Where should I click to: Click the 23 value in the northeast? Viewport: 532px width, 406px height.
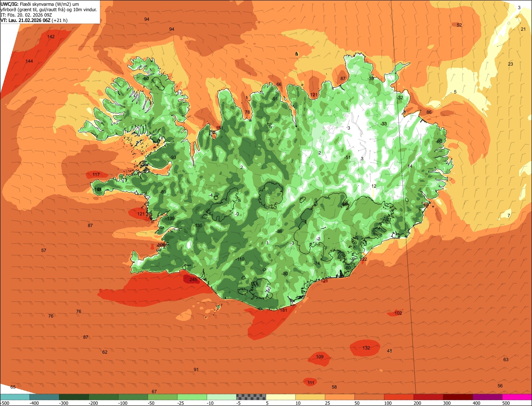(x=510, y=64)
